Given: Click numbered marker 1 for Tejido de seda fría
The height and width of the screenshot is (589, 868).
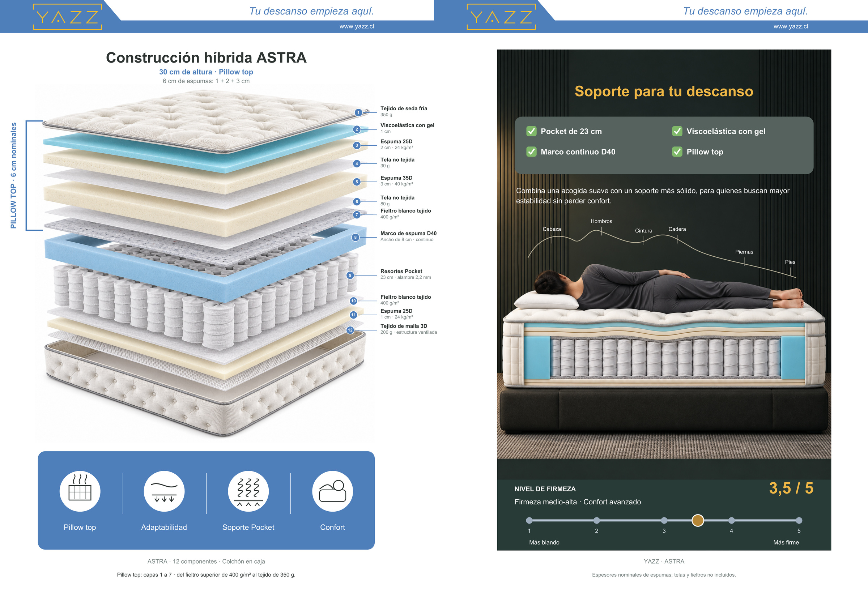Looking at the screenshot, I should coord(358,112).
